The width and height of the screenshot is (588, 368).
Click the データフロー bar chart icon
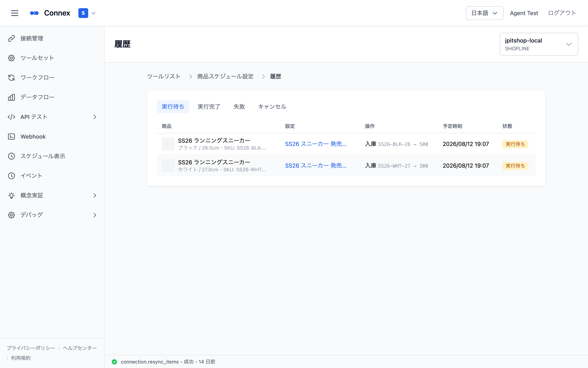point(11,97)
